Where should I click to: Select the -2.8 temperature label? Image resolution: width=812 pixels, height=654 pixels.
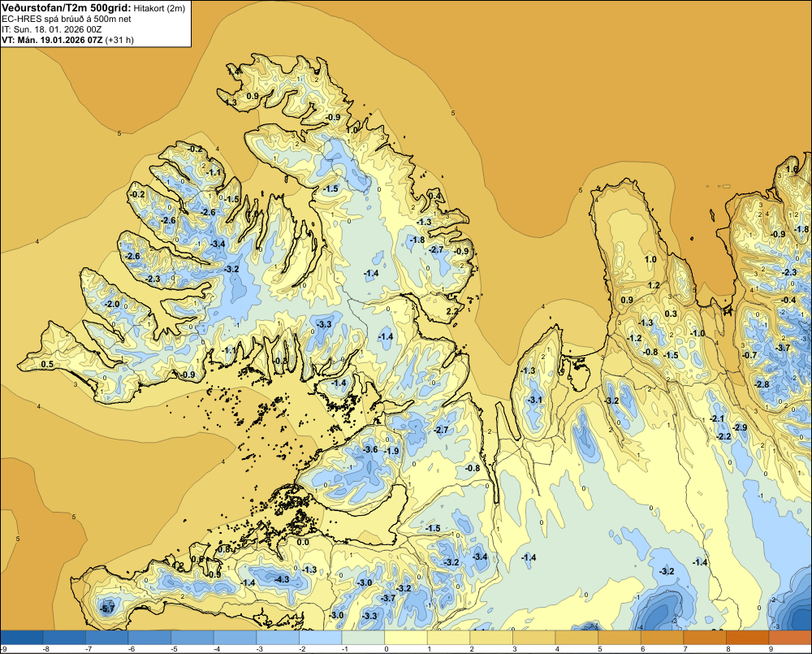pyautogui.click(x=762, y=384)
